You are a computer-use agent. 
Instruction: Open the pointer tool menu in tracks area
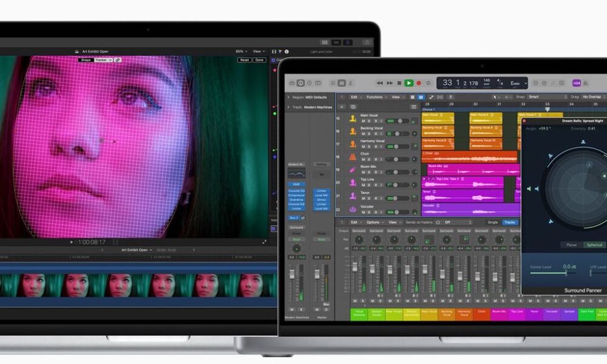pos(495,97)
